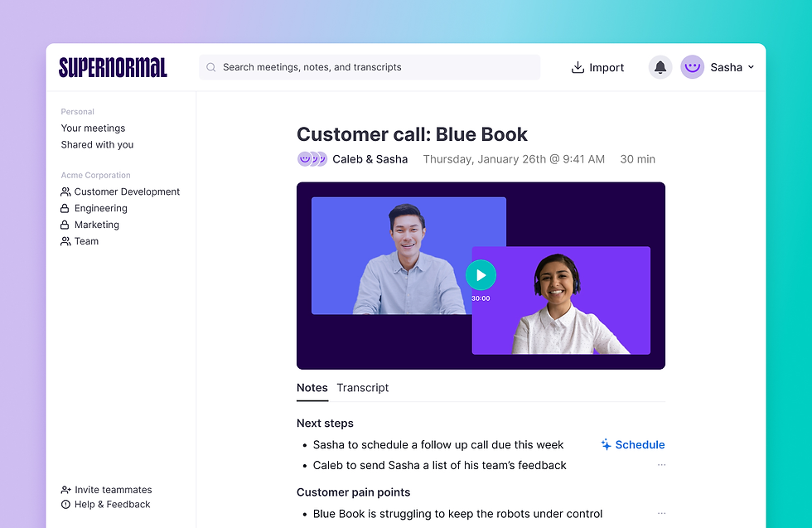This screenshot has width=812, height=528.
Task: Click the Engineering lock icon
Action: [65, 208]
